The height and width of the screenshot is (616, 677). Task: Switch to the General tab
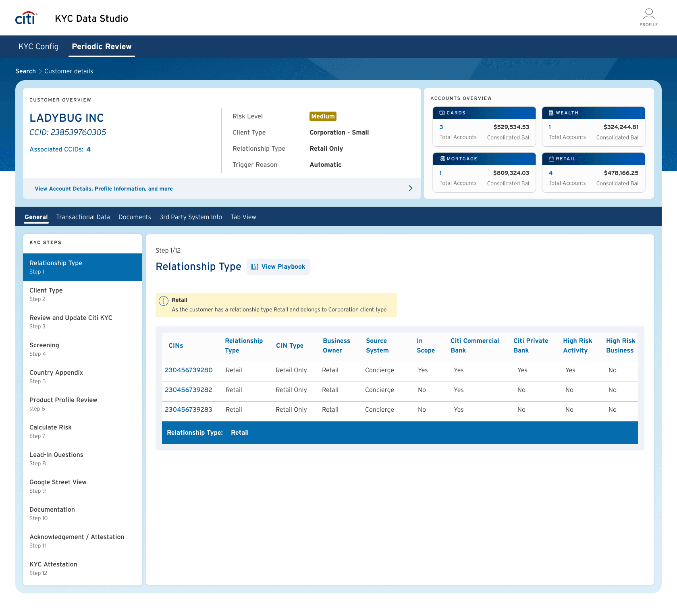(36, 217)
